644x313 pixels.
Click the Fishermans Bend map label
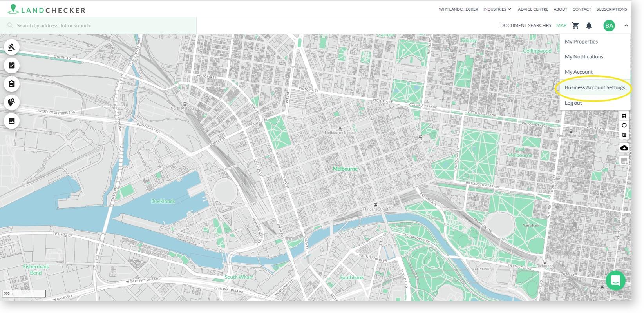[36, 269]
